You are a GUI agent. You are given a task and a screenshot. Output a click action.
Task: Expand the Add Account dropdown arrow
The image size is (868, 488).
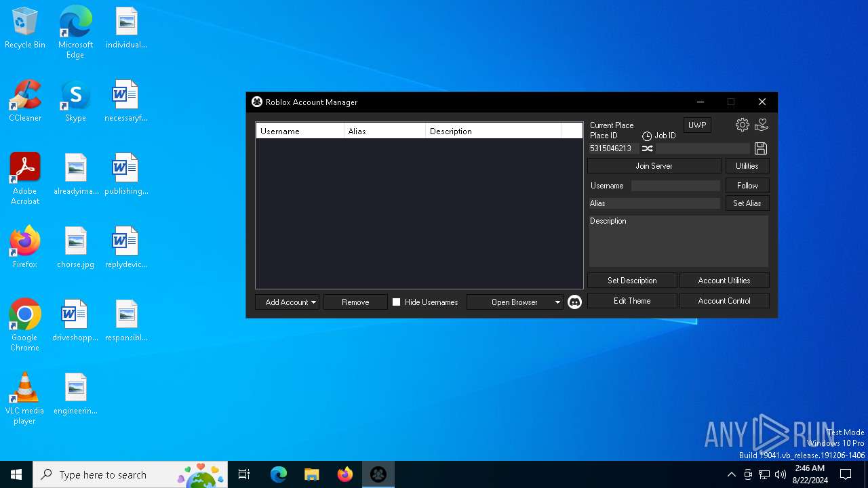click(x=314, y=302)
